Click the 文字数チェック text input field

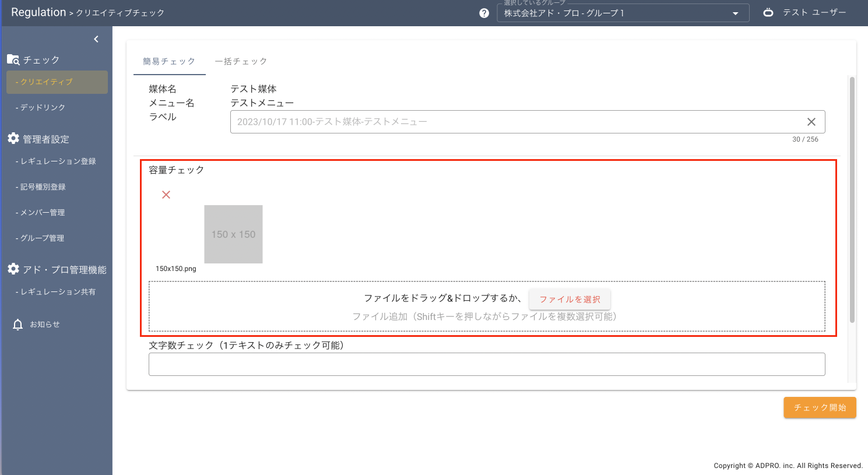[487, 364]
